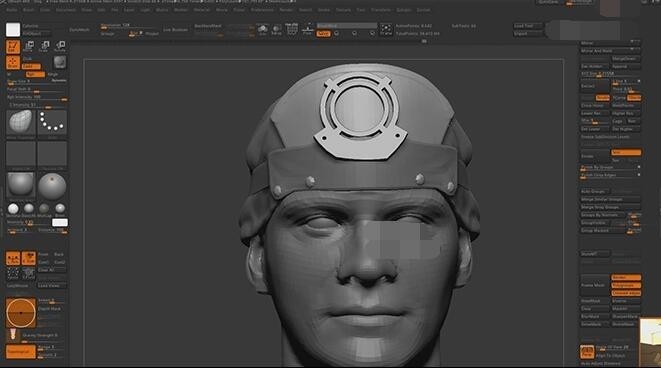The width and height of the screenshot is (661, 368).
Task: Click the large orange circle brush icon
Action: (x=21, y=313)
